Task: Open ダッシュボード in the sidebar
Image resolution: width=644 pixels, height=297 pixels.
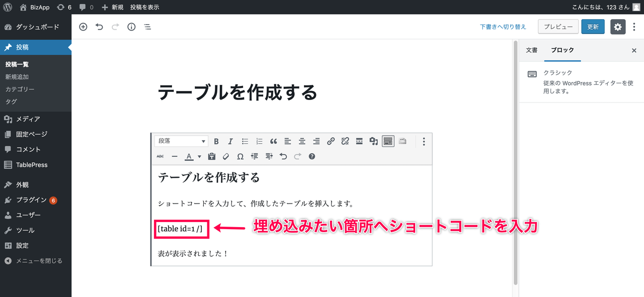Action: (36, 27)
